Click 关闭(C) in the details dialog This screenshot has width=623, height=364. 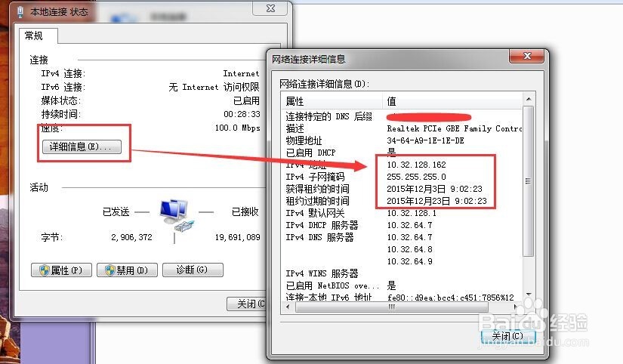tap(508, 336)
